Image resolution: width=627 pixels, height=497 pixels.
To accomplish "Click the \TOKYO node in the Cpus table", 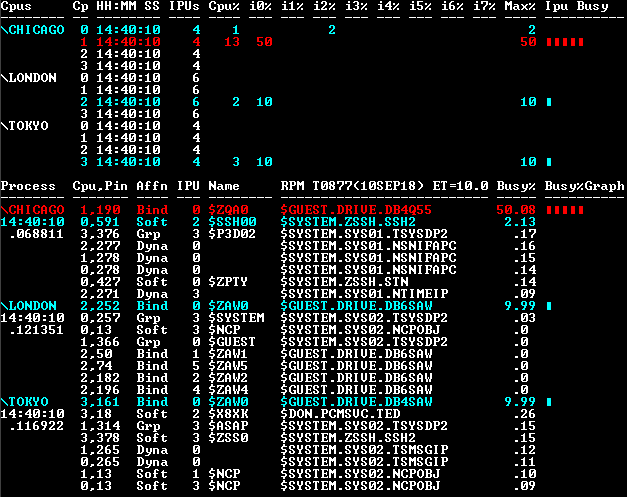I will pyautogui.click(x=24, y=126).
